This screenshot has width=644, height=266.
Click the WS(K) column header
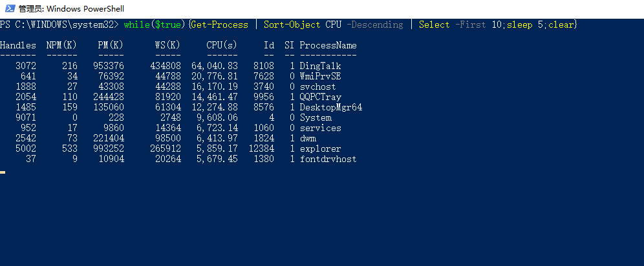point(168,45)
